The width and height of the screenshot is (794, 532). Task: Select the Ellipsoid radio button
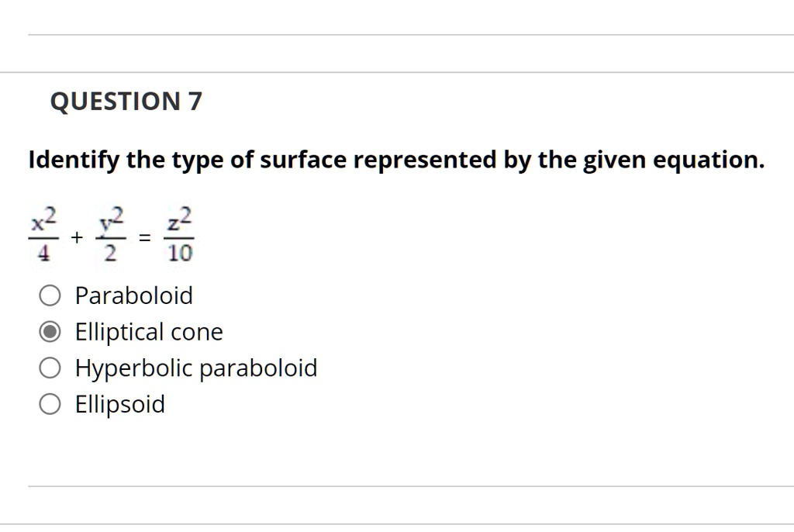tap(50, 403)
